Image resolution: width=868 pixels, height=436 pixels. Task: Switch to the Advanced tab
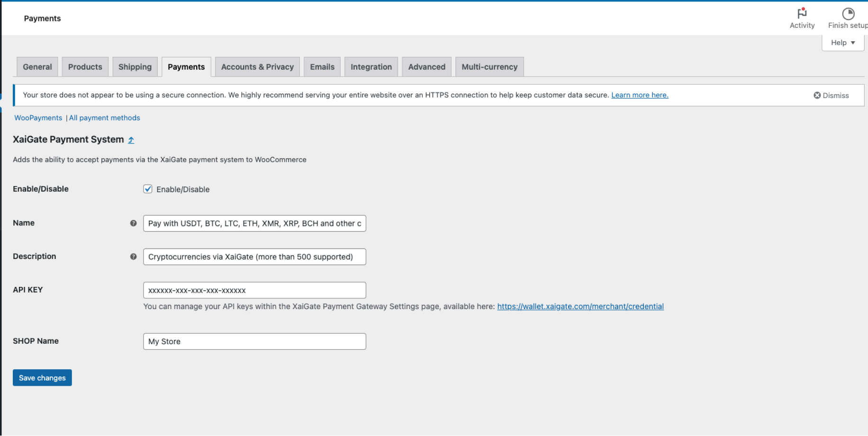point(426,67)
